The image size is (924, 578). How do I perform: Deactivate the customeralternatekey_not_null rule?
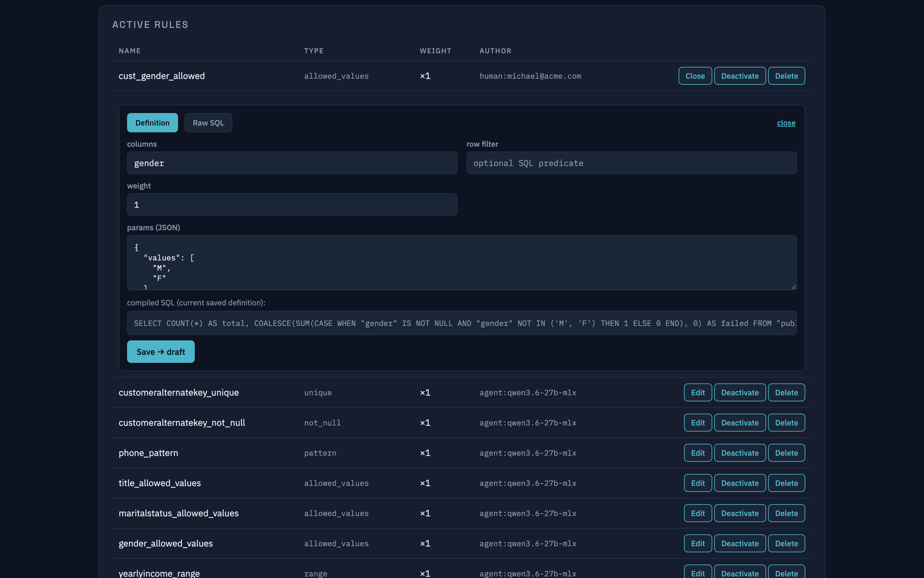pos(740,422)
